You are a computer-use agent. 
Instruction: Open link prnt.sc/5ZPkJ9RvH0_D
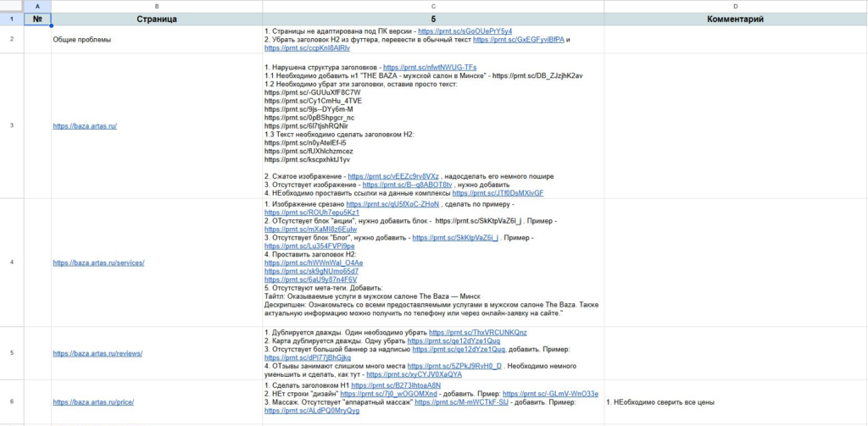click(x=454, y=366)
